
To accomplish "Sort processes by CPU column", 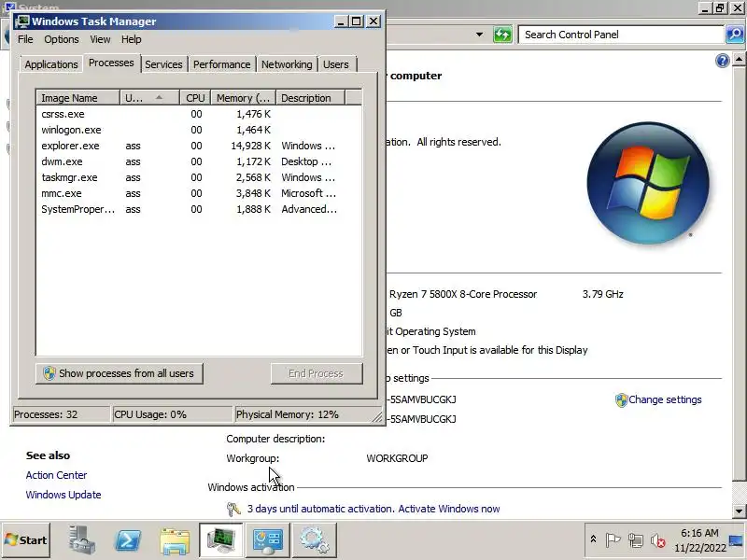I will [x=195, y=98].
